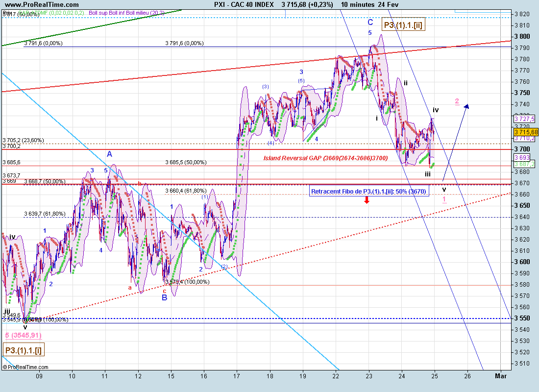This screenshot has height=392, width=539.
Task: Click the 24 Fev date label
Action: [x=388, y=4]
